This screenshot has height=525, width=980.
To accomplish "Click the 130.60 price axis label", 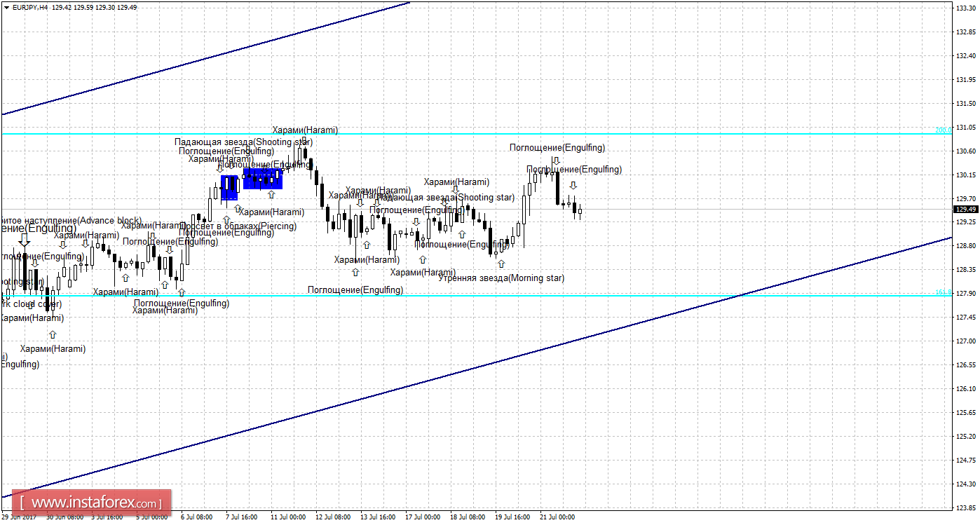I will coord(965,151).
